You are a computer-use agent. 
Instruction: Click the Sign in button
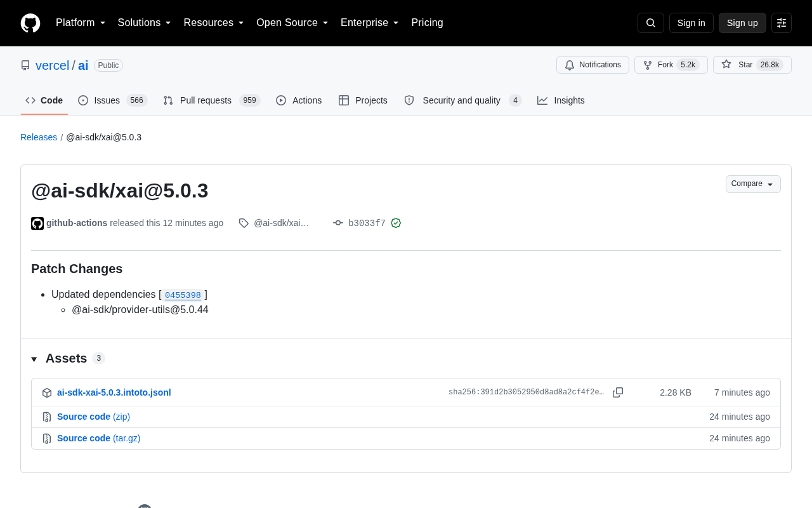(x=691, y=23)
